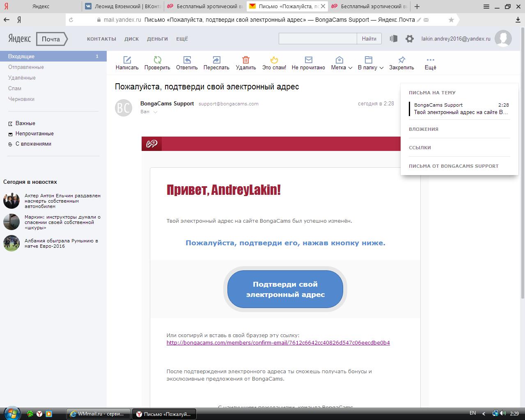Click the account email lakin.andrey2016@yandex.ru
The height and width of the screenshot is (420, 525).
456,39
